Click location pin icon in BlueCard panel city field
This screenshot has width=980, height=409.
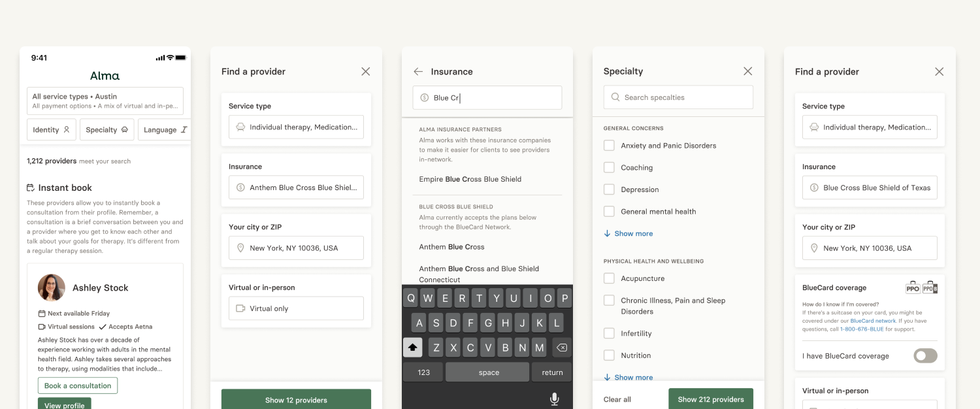tap(814, 248)
